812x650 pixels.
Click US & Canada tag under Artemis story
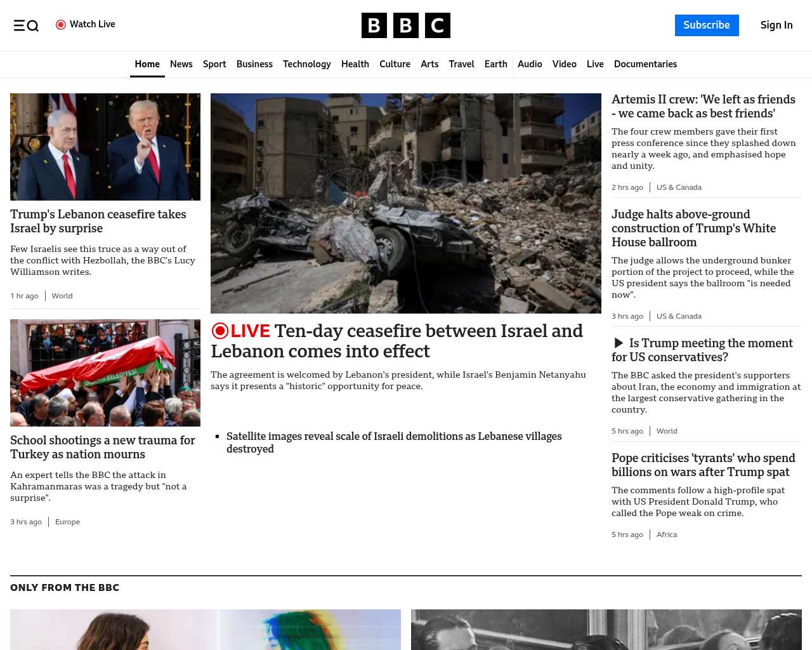point(679,187)
